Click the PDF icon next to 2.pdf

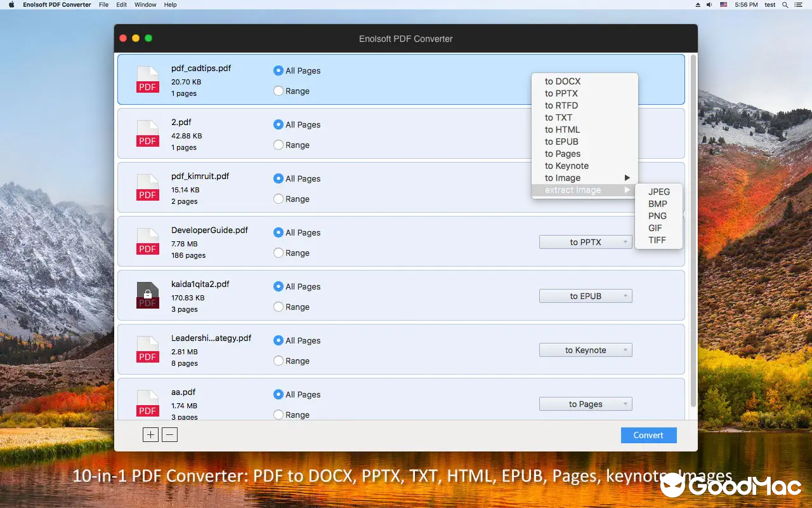tap(147, 133)
